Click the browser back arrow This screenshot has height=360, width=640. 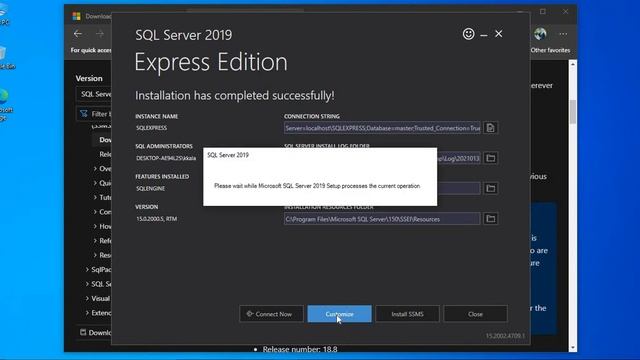pyautogui.click(x=78, y=34)
